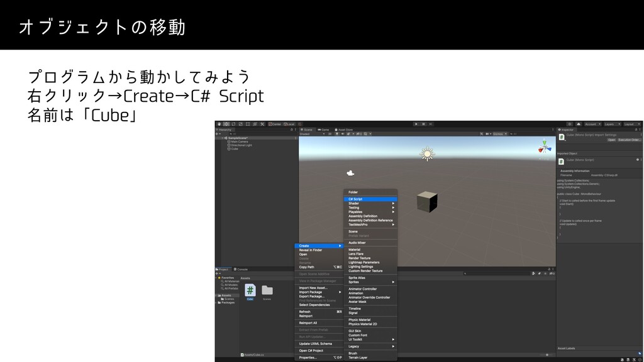Click the Step frame button
This screenshot has width=644, height=362.
(430, 124)
